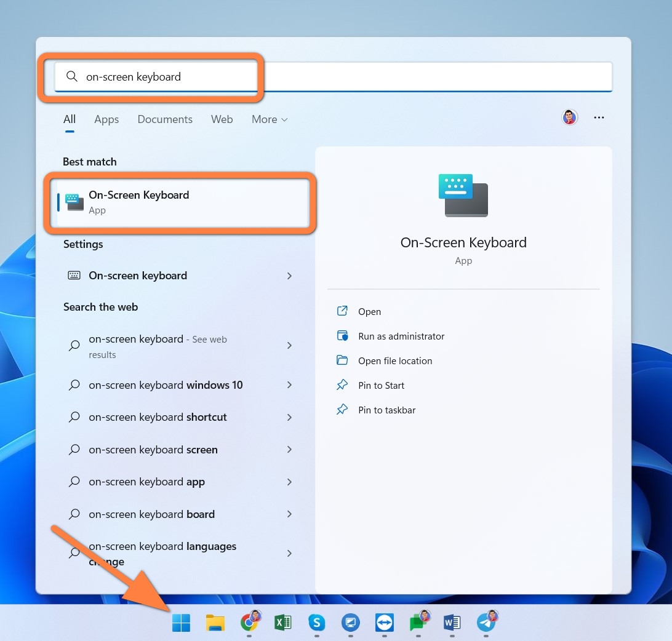Choose Pin to taskbar
Viewport: 672px width, 641px height.
(387, 410)
